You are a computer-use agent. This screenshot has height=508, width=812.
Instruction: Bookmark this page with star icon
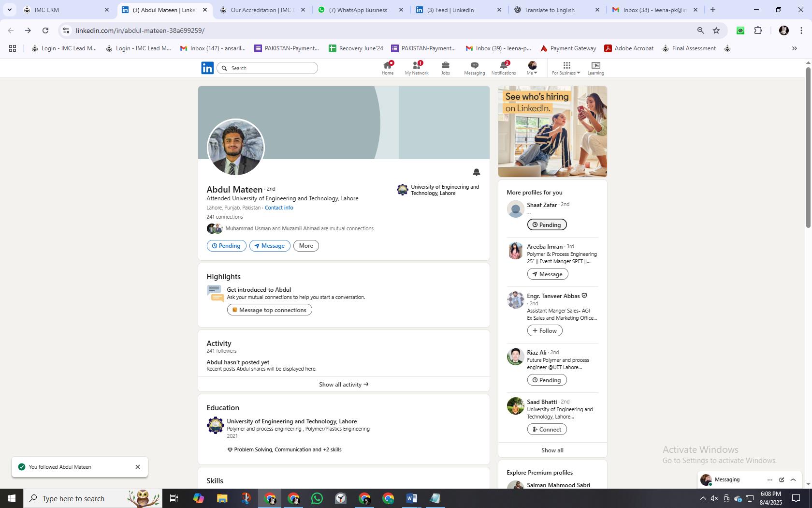[x=716, y=30]
